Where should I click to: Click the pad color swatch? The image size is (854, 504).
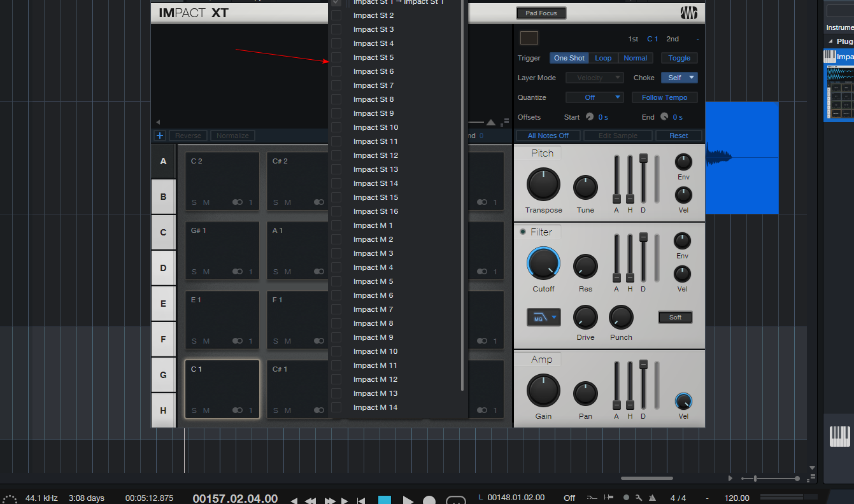click(529, 38)
